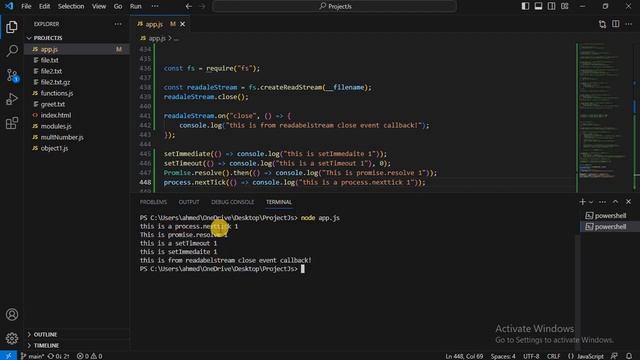Open editor More Actions ellipsis
The height and width of the screenshot is (360, 640).
click(x=629, y=24)
